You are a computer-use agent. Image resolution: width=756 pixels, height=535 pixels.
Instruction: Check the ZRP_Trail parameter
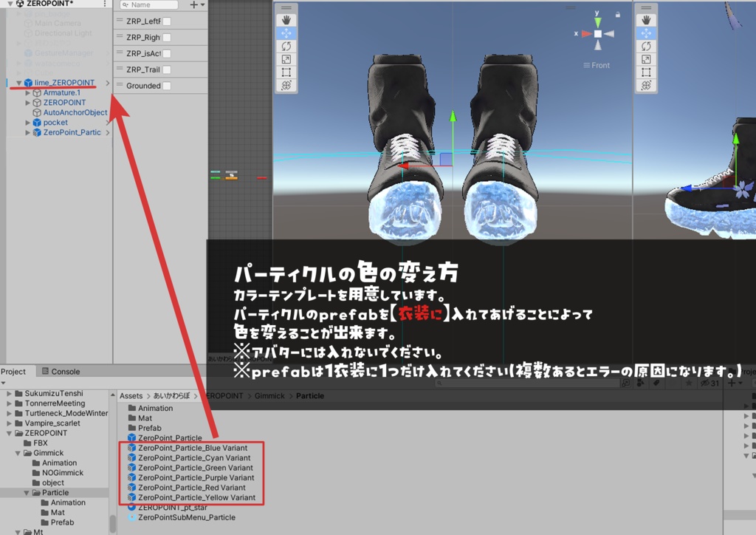tap(167, 69)
